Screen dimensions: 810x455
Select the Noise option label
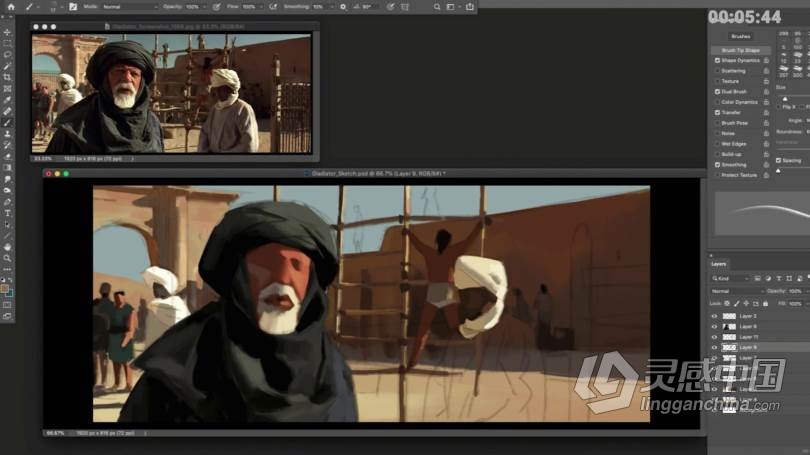pyautogui.click(x=728, y=133)
